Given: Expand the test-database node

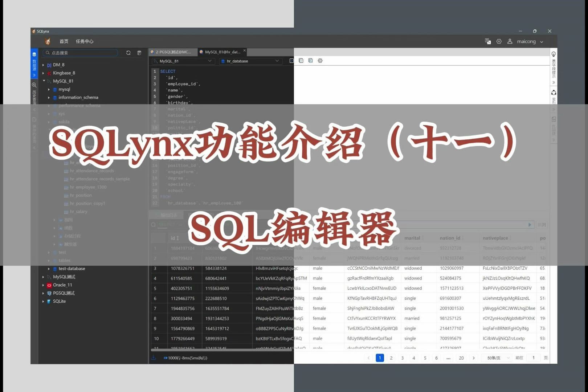Looking at the screenshot, I should pos(49,269).
